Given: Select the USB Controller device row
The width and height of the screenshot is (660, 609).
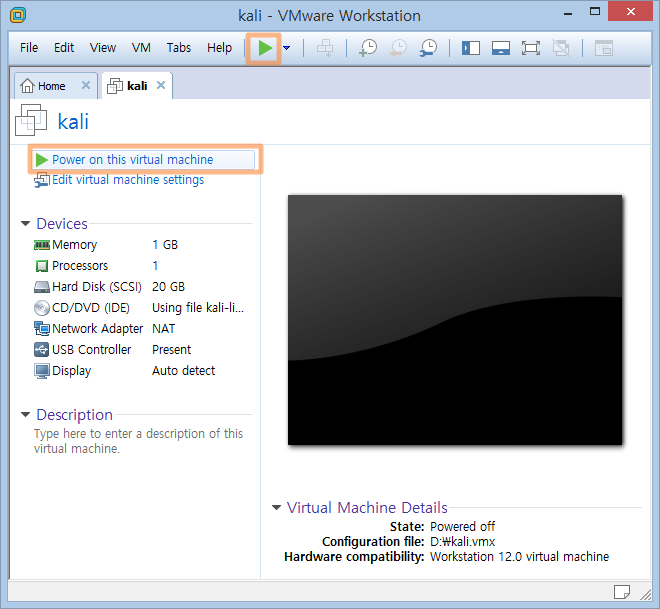Looking at the screenshot, I should [142, 350].
